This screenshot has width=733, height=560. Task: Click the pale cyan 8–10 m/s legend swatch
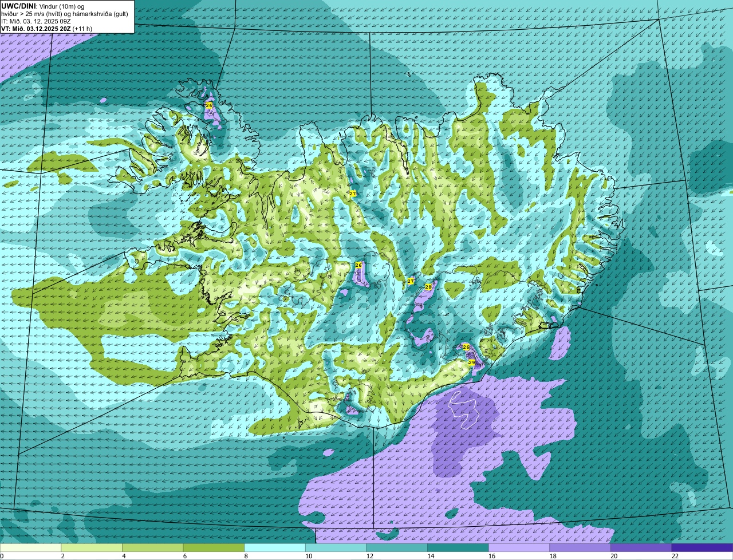click(x=275, y=548)
